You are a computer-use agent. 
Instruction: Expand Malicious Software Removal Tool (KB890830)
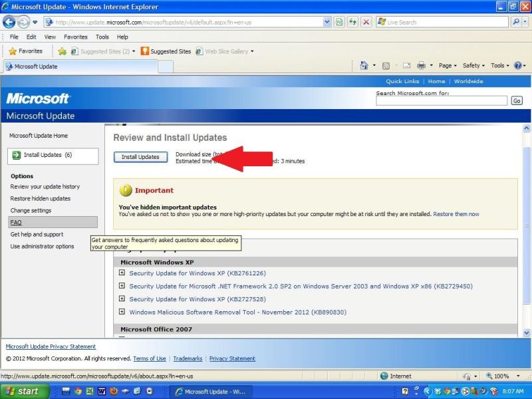(x=122, y=311)
